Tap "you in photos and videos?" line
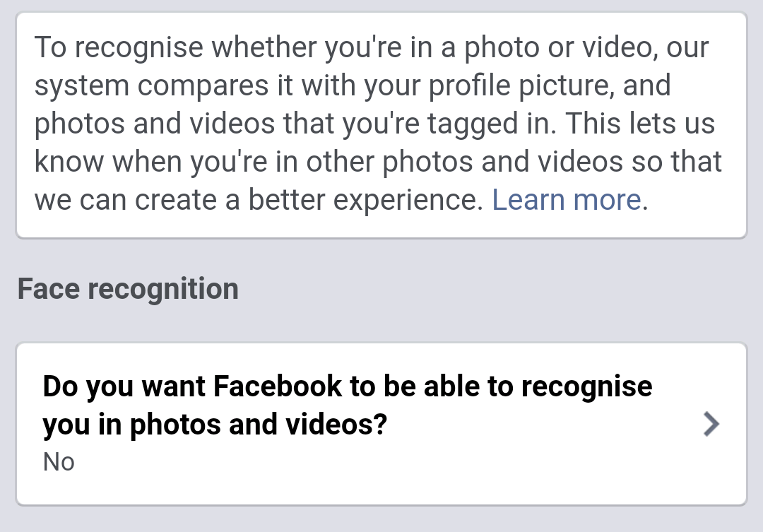 215,424
